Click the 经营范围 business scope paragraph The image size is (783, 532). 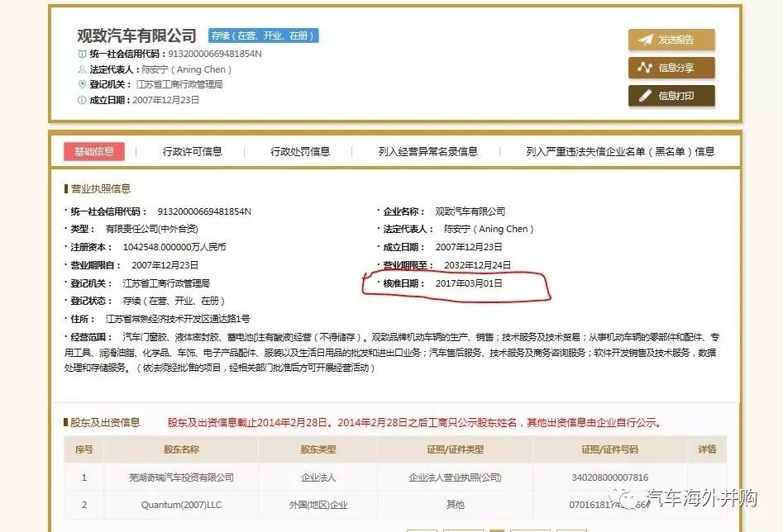(392, 353)
